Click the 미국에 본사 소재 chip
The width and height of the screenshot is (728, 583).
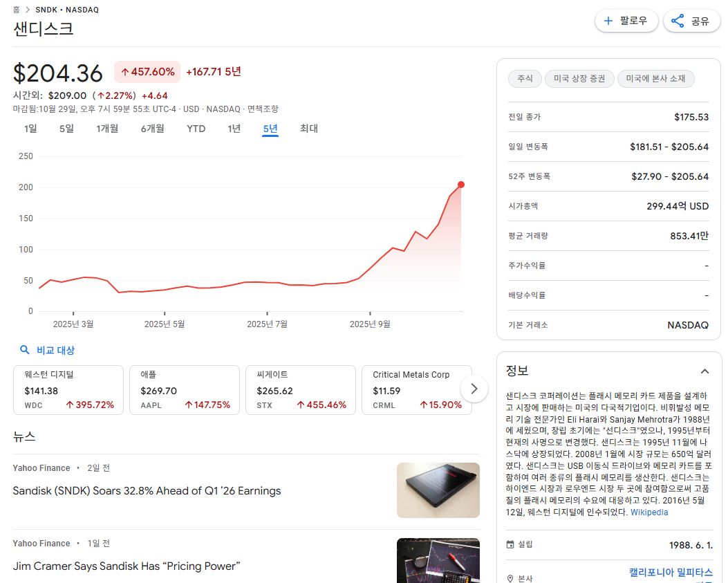click(x=655, y=79)
